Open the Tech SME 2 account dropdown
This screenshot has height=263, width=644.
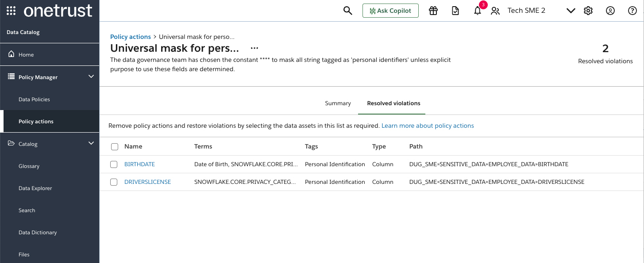click(571, 10)
